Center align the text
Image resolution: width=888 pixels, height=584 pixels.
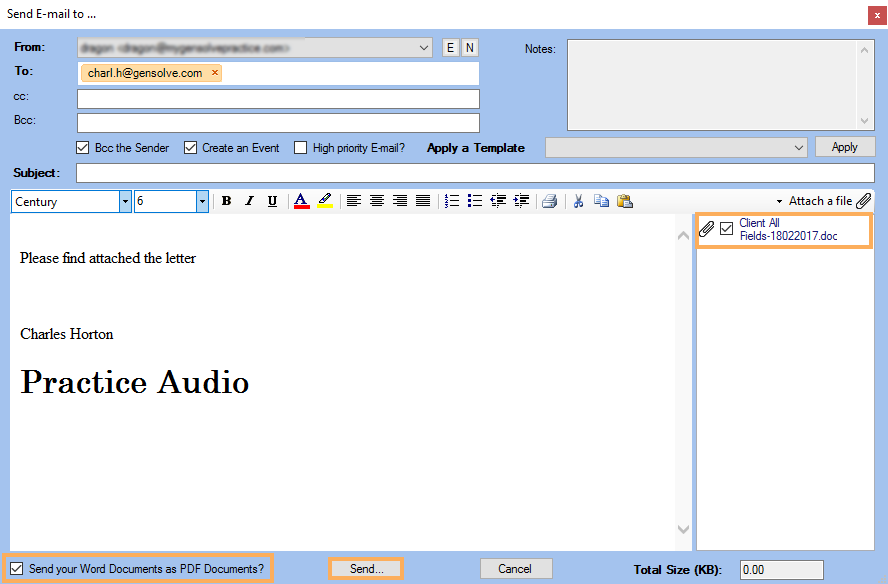pos(377,201)
